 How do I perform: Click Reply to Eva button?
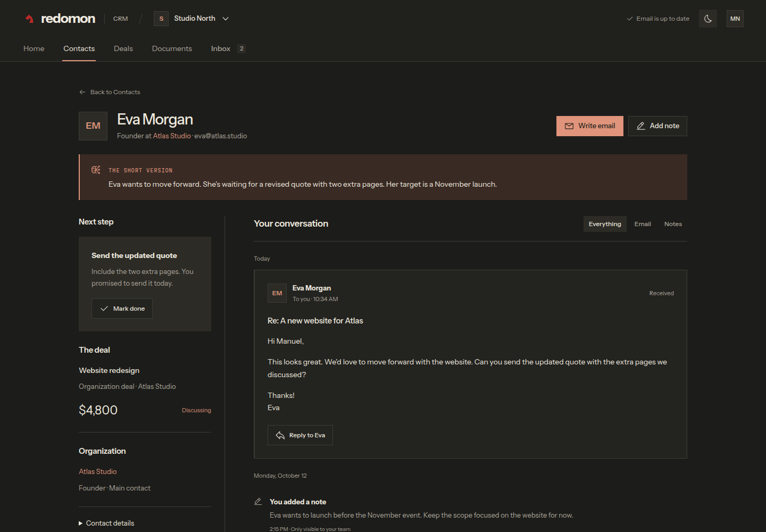300,435
